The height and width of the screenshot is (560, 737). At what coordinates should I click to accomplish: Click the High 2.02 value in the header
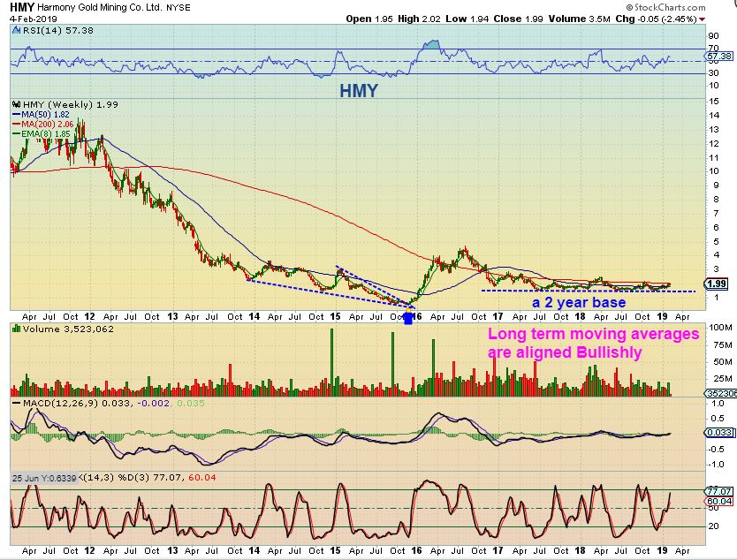pos(419,19)
